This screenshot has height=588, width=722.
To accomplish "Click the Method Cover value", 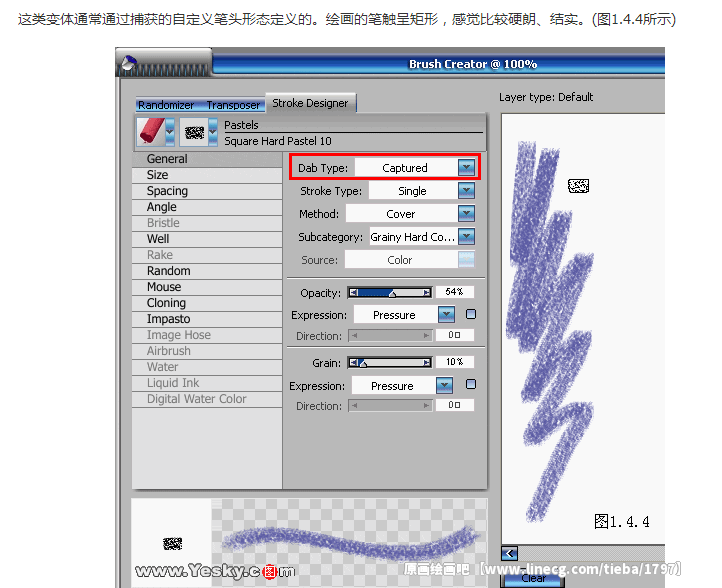I will coord(401,214).
